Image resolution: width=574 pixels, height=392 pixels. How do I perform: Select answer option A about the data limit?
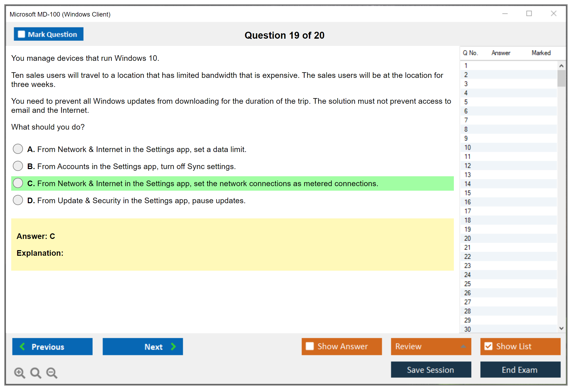click(18, 149)
